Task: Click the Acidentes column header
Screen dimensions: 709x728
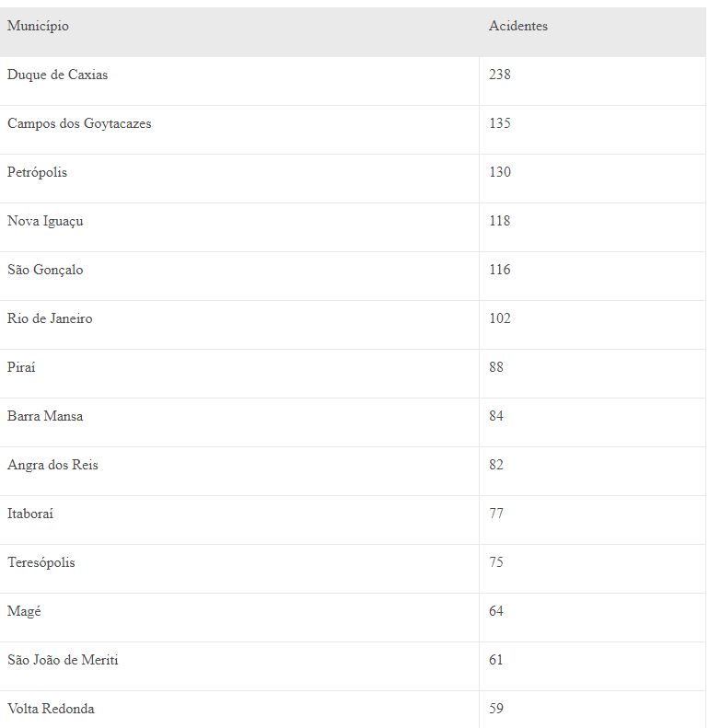Action: [518, 26]
